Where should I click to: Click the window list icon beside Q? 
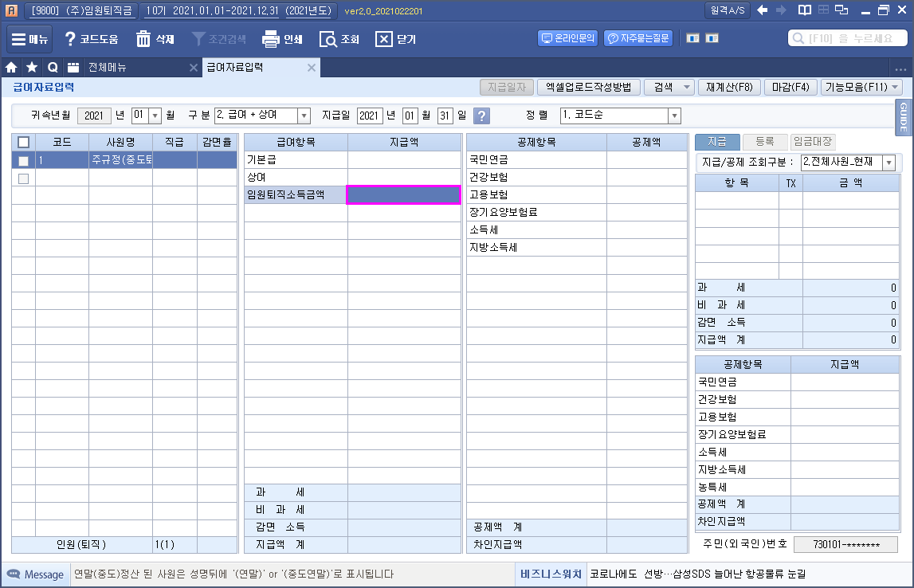tap(73, 68)
